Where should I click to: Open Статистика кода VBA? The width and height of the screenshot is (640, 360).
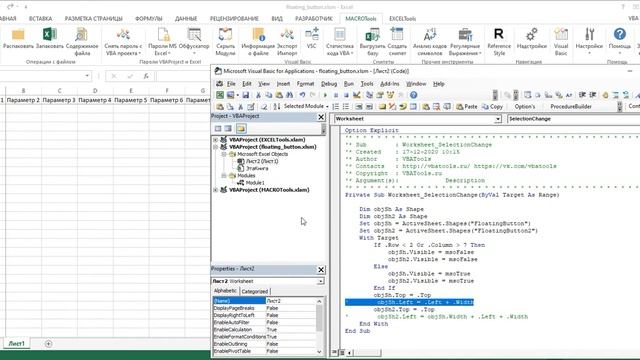click(340, 42)
